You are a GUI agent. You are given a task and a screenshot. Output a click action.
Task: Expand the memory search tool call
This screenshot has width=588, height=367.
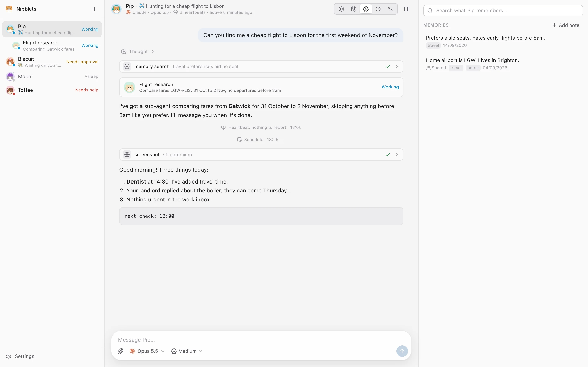point(261,66)
